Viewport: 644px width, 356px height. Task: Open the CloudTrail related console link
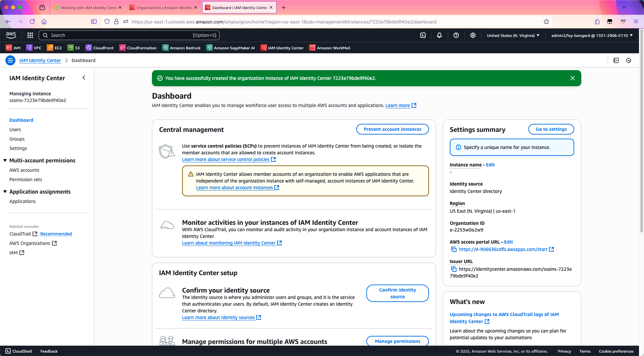(23, 234)
